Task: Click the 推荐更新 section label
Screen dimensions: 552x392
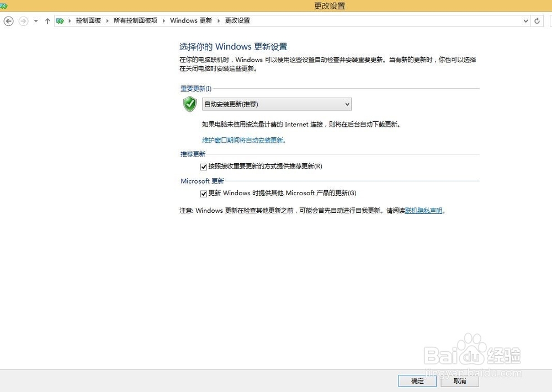Action: point(193,154)
